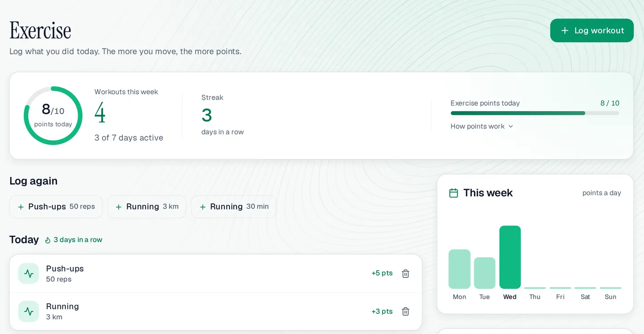Click the plus icon in Log workout
The image size is (644, 334).
(565, 30)
